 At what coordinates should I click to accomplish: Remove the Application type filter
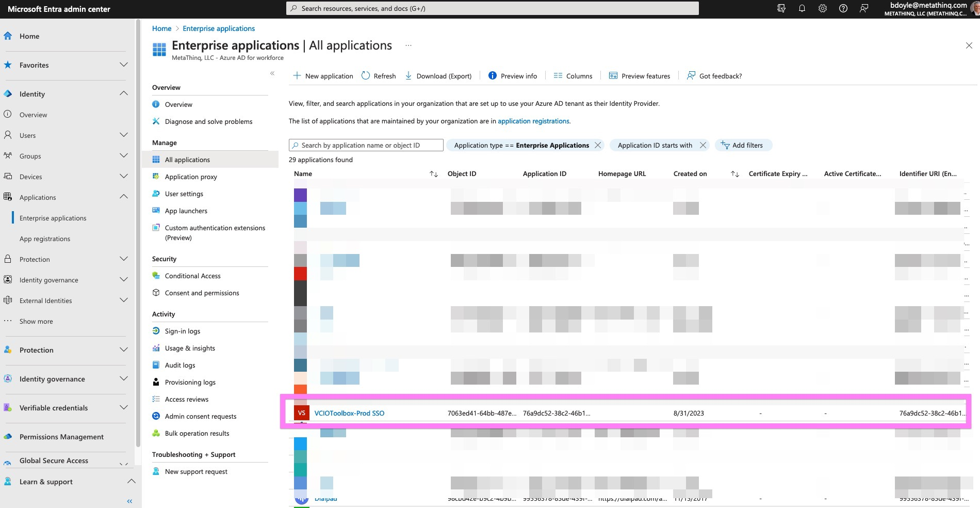point(598,145)
